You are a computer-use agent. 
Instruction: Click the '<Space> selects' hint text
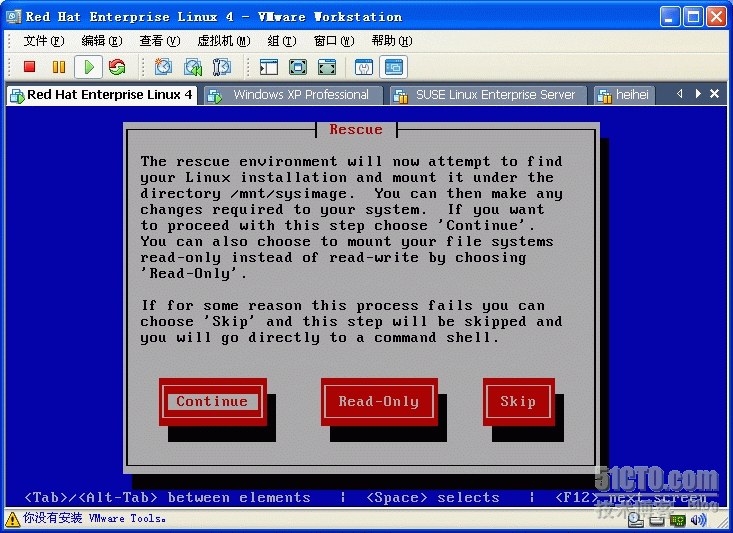pyautogui.click(x=433, y=497)
